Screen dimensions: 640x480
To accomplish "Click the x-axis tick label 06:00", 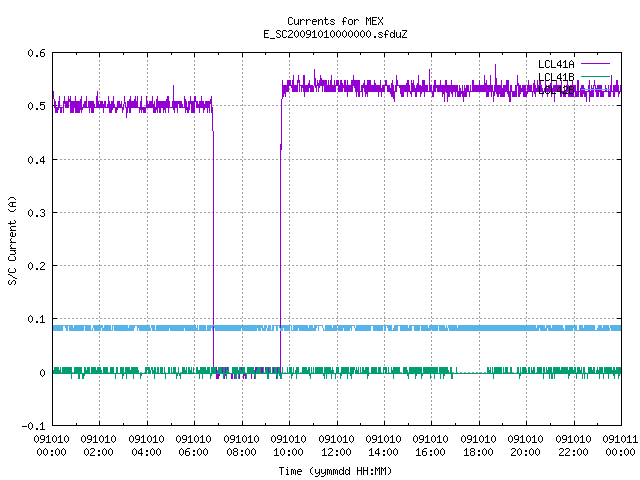I will point(193,452).
